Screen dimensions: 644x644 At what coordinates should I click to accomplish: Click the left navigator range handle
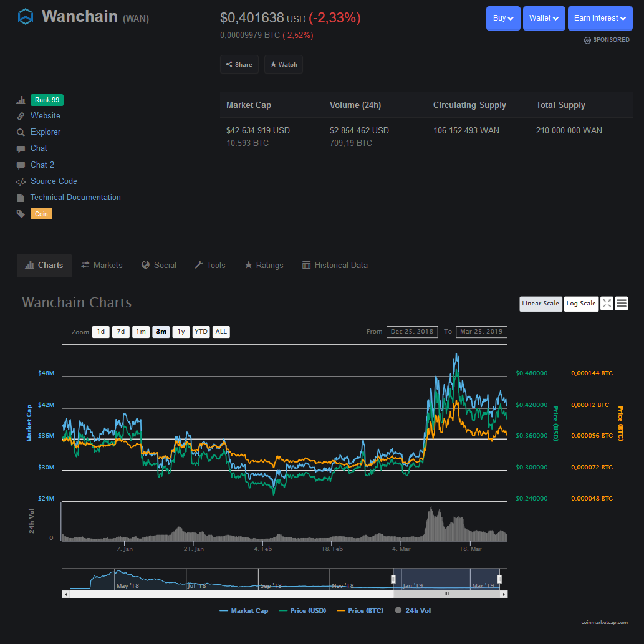pyautogui.click(x=393, y=580)
